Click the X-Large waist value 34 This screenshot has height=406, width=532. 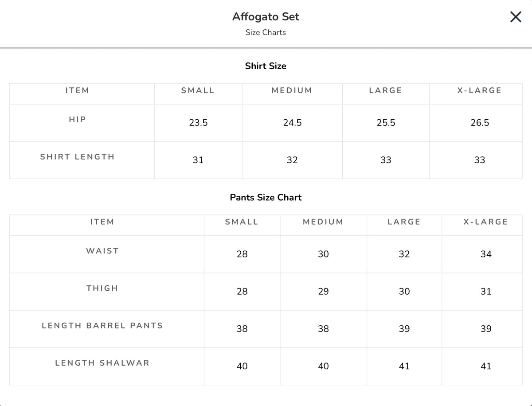(486, 254)
